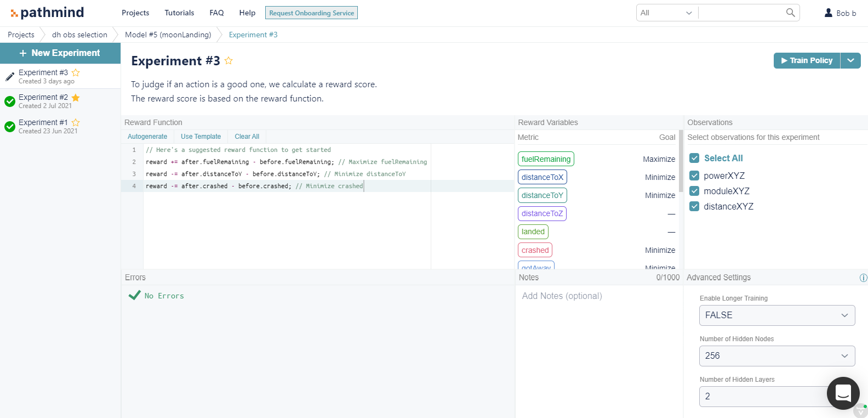This screenshot has height=418, width=868.
Task: Toggle favorite star on Experiment #1 sidebar item
Action: (76, 122)
